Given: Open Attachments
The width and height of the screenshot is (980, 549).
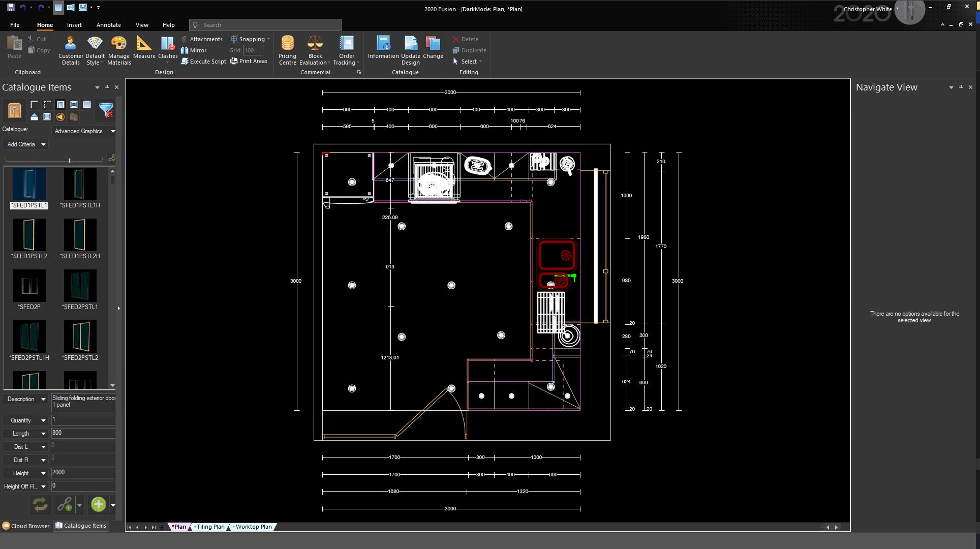Looking at the screenshot, I should pos(201,39).
